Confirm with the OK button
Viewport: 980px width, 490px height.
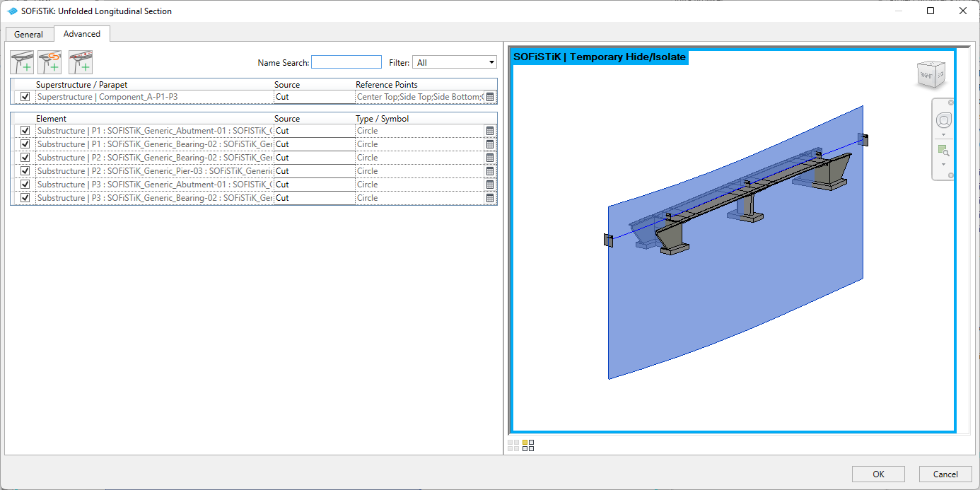click(x=878, y=474)
